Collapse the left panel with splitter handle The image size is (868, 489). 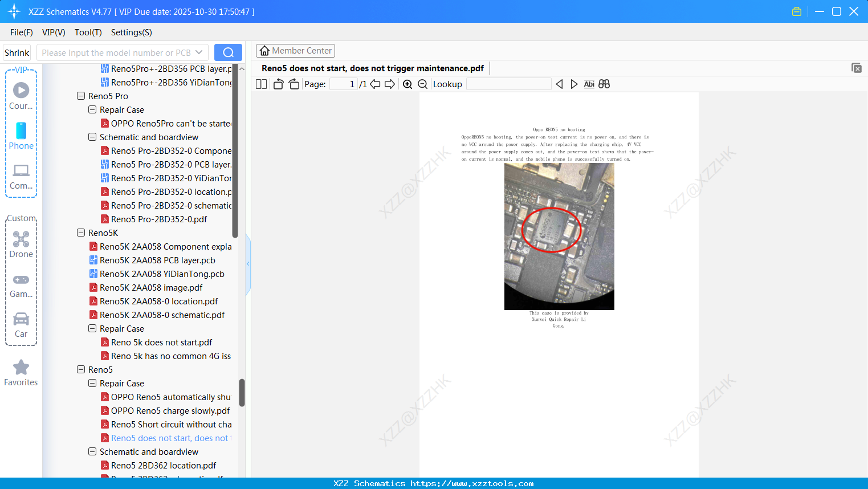coord(248,263)
